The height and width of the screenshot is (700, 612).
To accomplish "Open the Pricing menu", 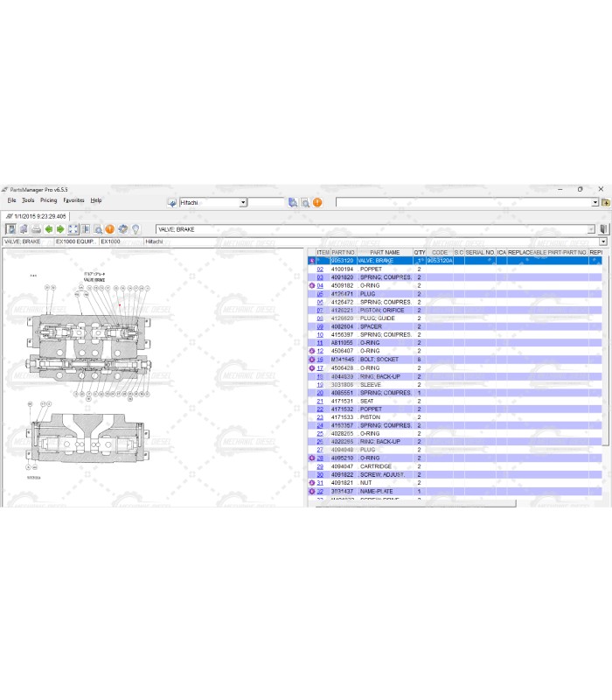I will [48, 200].
